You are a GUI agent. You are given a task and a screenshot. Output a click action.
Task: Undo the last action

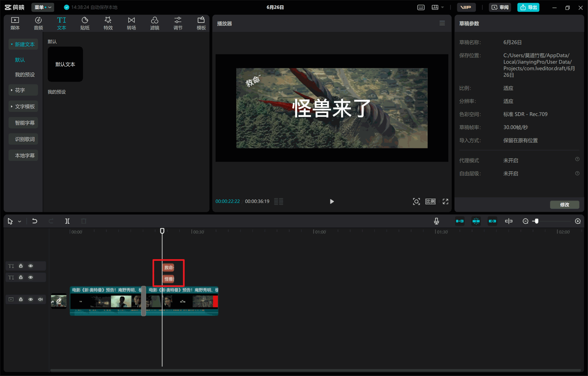coord(35,221)
